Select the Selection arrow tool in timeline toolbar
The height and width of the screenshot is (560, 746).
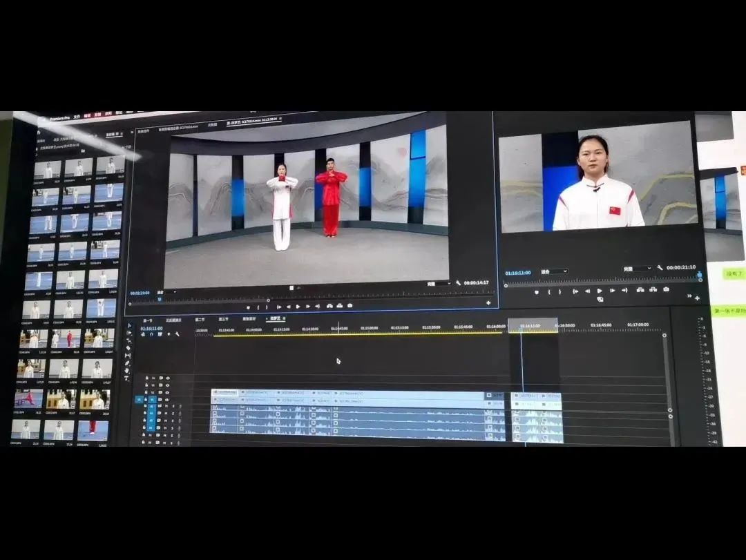129,325
